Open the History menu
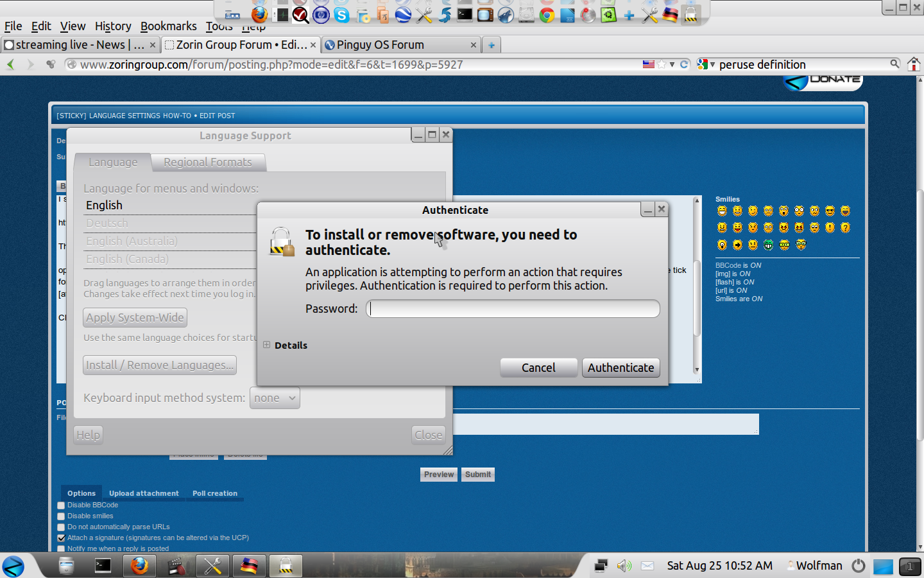Viewport: 924px width, 578px height. tap(113, 26)
